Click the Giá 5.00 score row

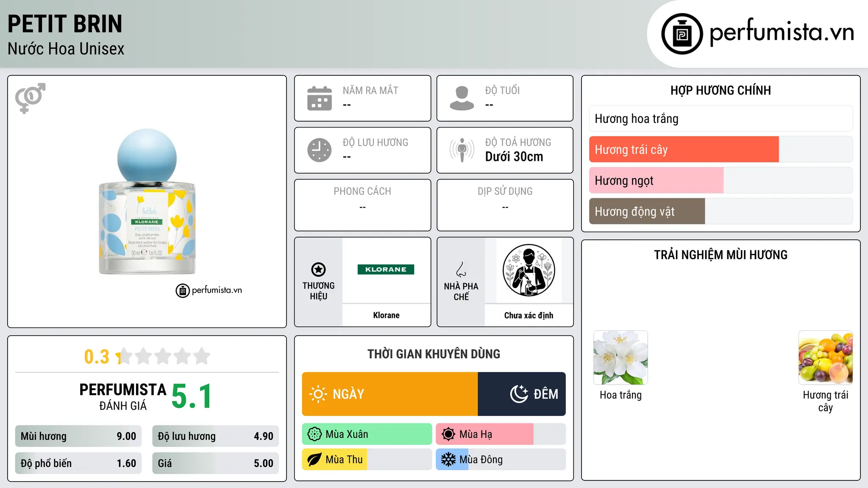215,463
